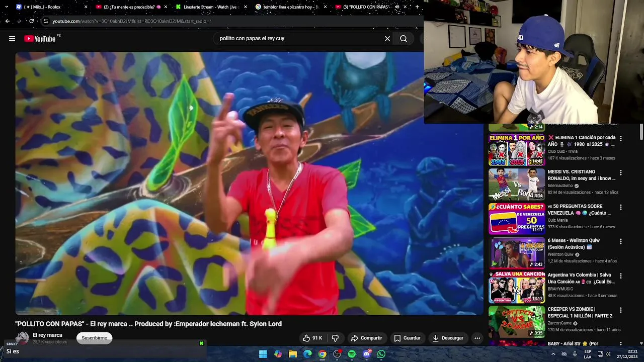The image size is (644, 362).
Task: Download video with the Descargar button
Action: click(x=448, y=338)
